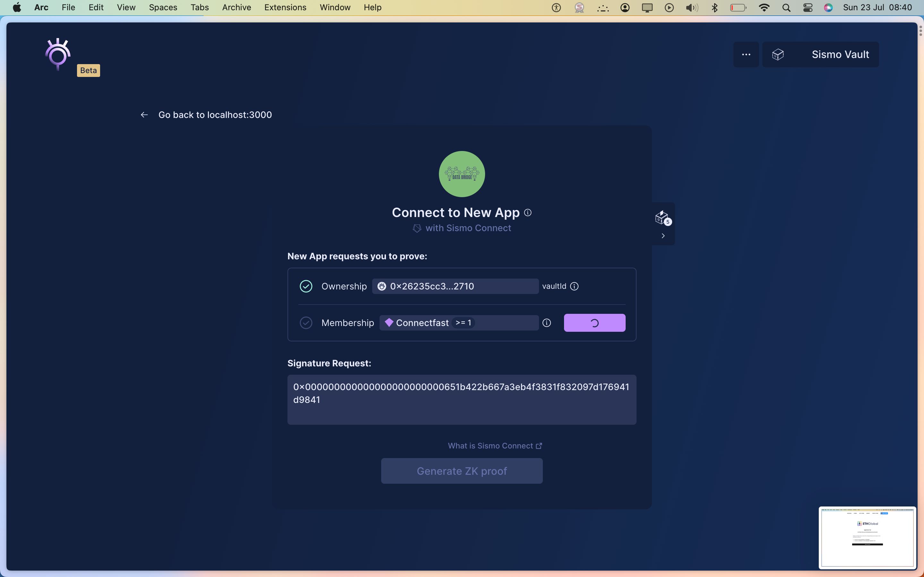The width and height of the screenshot is (924, 577).
Task: Click the vault ID info icon
Action: [573, 286]
